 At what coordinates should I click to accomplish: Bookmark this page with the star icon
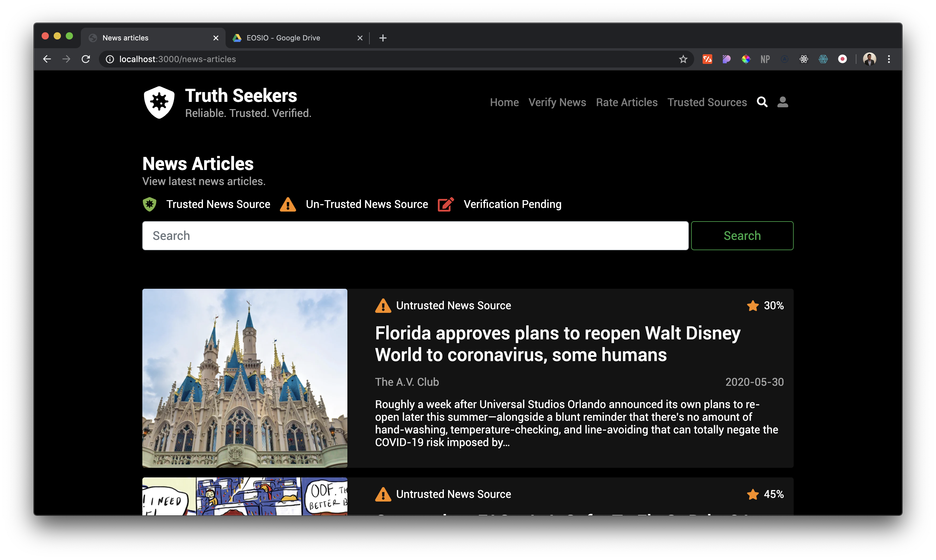point(683,59)
